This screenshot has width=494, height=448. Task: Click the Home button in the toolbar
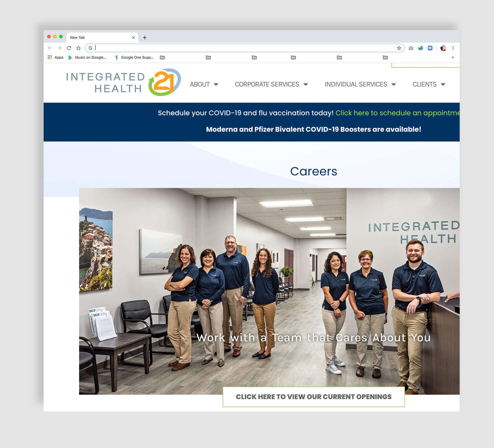point(78,48)
